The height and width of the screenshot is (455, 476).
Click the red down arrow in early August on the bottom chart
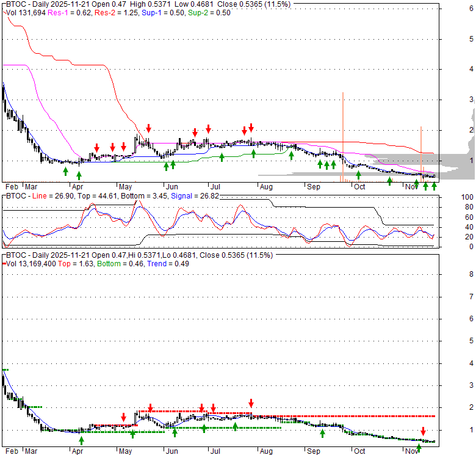tap(251, 402)
